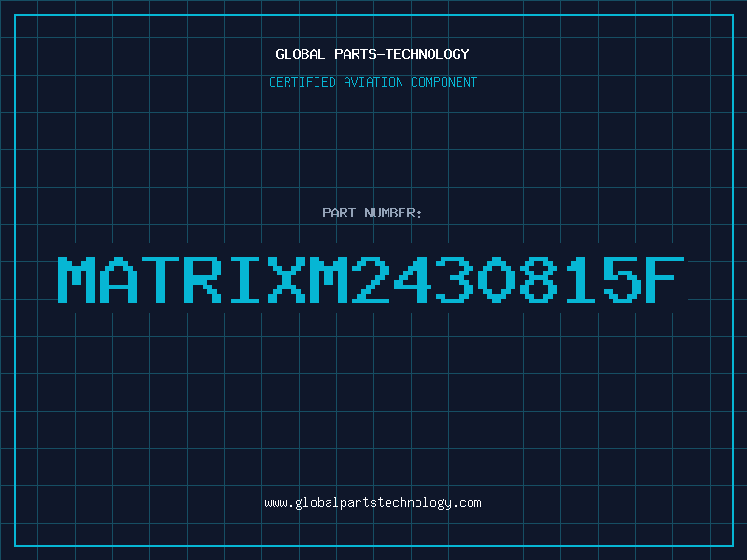This screenshot has height=560, width=747.
Task: Click the 'PART NUMBER:' label
Action: point(373,213)
